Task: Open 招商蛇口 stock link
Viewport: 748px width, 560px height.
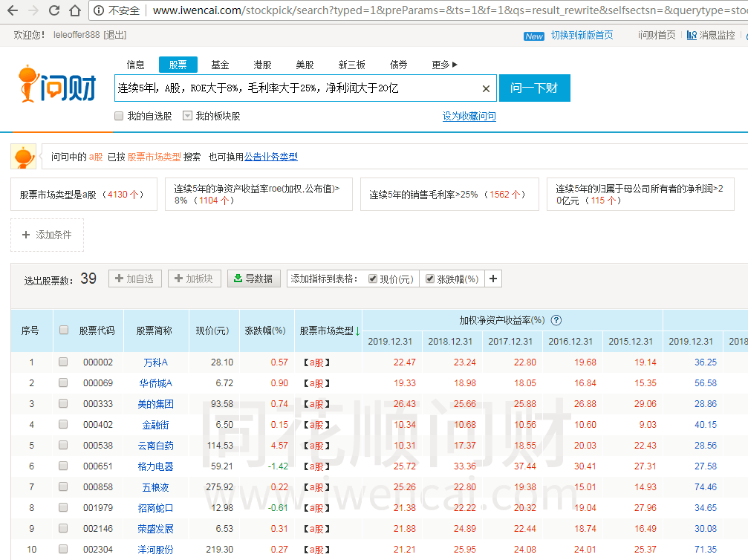Action: (155, 508)
